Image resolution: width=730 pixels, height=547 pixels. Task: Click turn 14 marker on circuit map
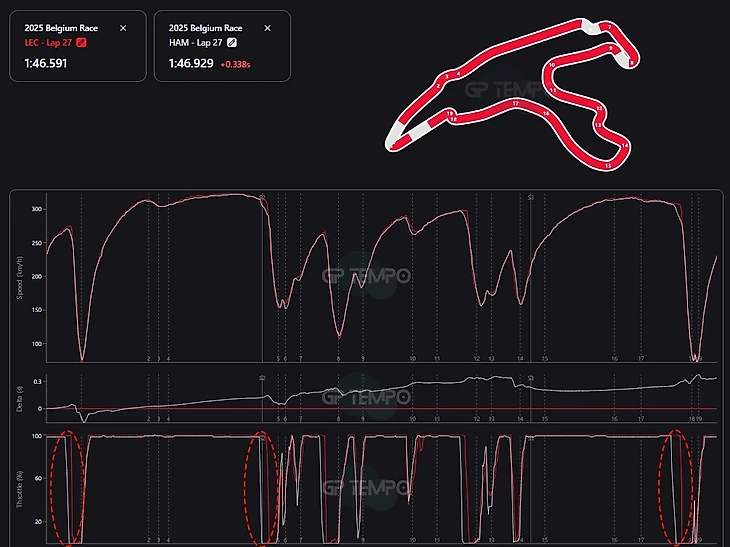tap(625, 146)
